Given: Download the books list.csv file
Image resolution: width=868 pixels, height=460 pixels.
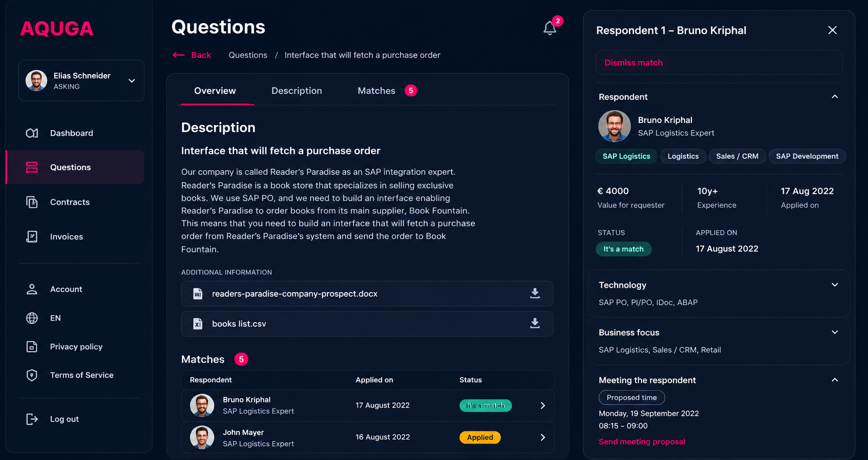Looking at the screenshot, I should 535,323.
